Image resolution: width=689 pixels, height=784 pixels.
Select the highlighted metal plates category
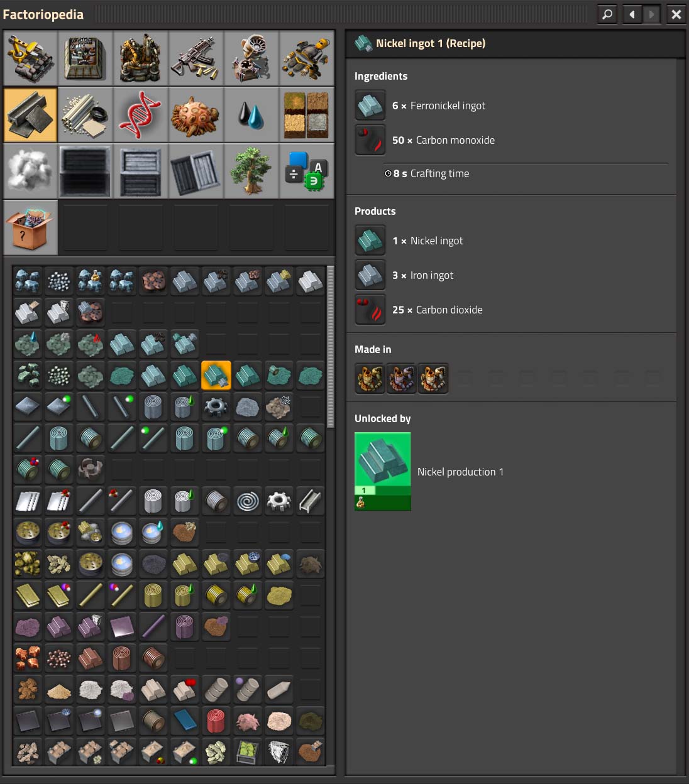point(31,115)
